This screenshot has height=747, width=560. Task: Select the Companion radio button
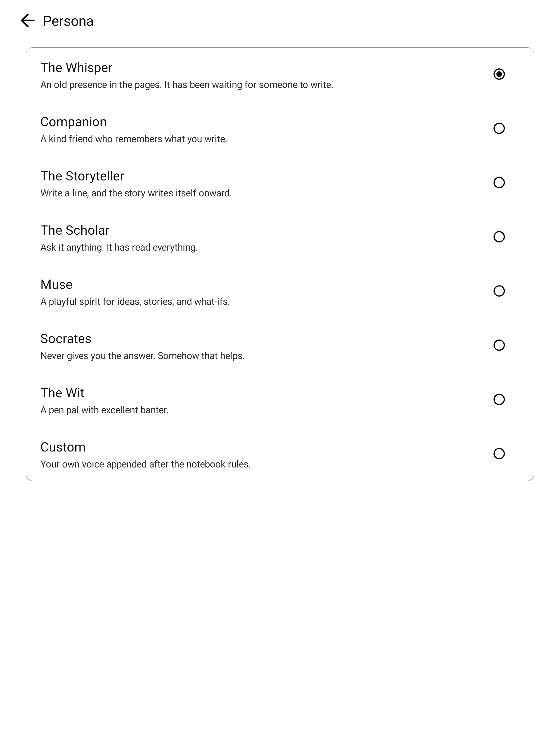pyautogui.click(x=499, y=128)
